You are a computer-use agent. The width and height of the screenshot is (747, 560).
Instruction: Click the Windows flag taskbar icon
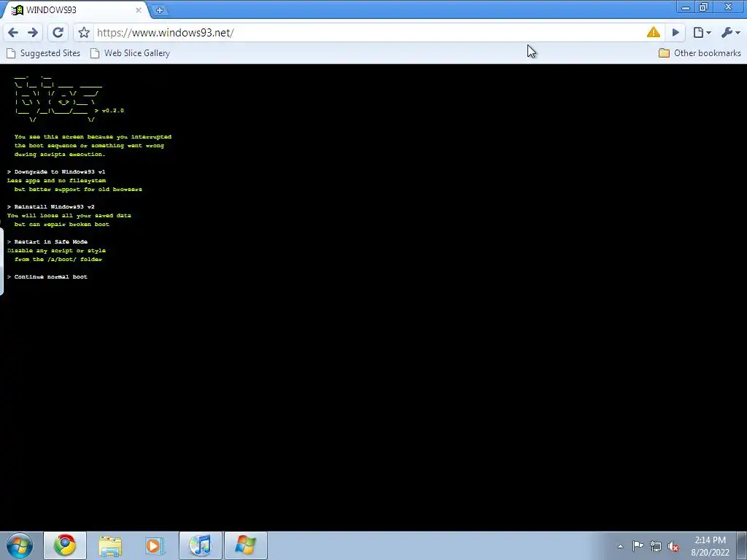coord(245,545)
